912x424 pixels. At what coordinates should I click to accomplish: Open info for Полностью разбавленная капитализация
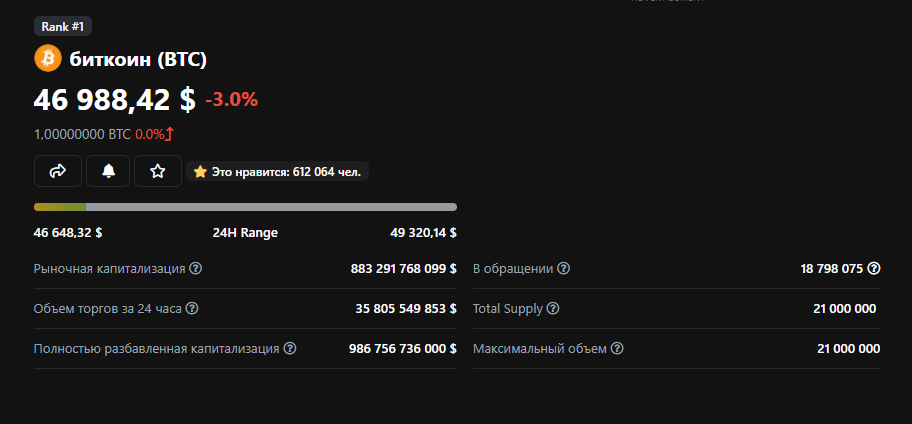click(x=290, y=349)
